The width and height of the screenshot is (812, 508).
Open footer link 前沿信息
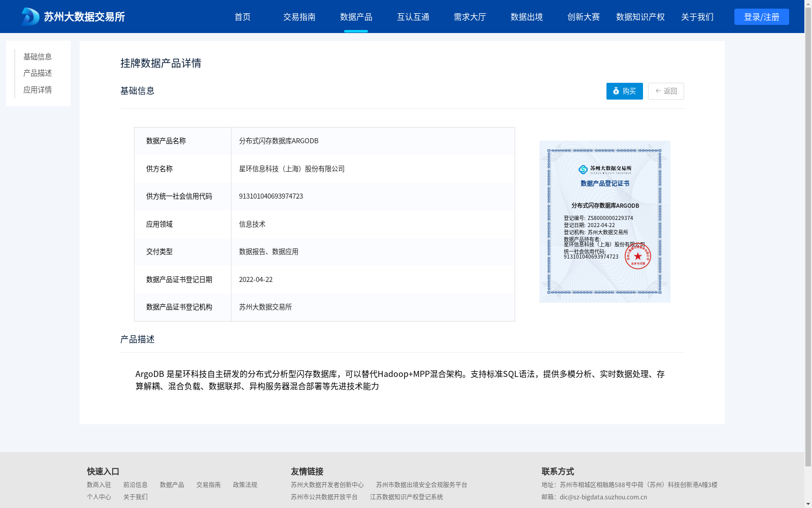(x=136, y=485)
